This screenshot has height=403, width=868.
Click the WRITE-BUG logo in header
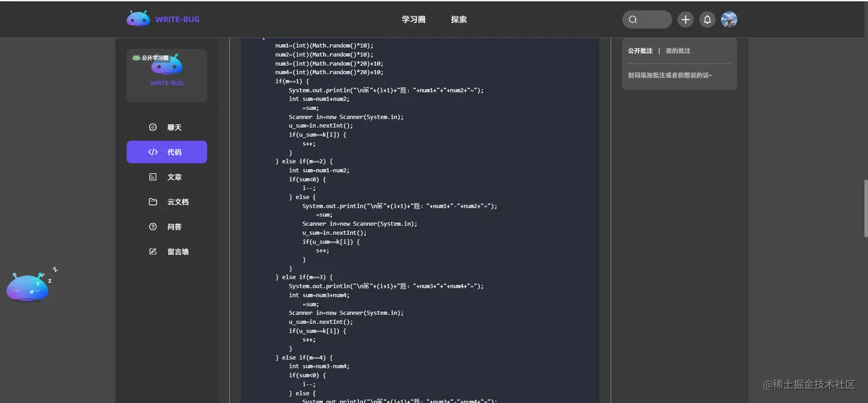[163, 20]
